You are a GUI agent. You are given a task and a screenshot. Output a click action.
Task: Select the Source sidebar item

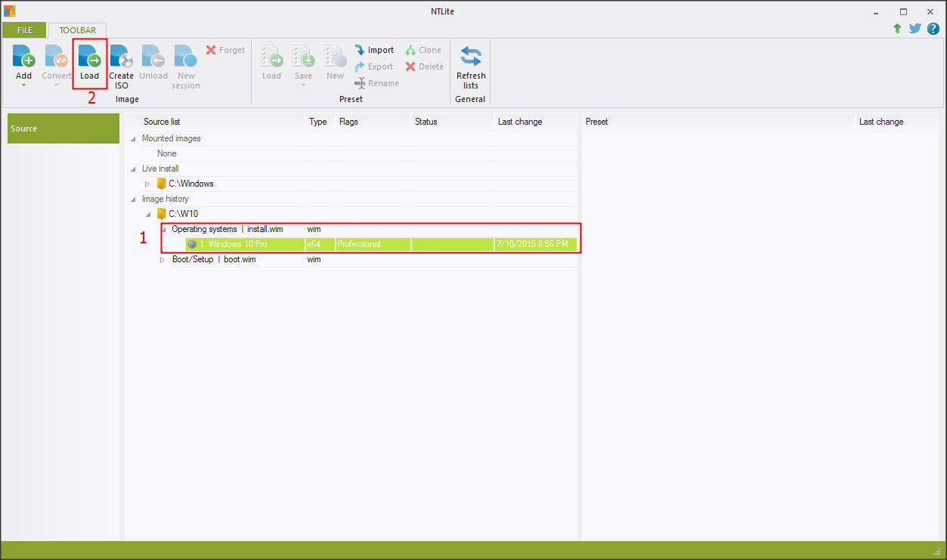tap(63, 128)
